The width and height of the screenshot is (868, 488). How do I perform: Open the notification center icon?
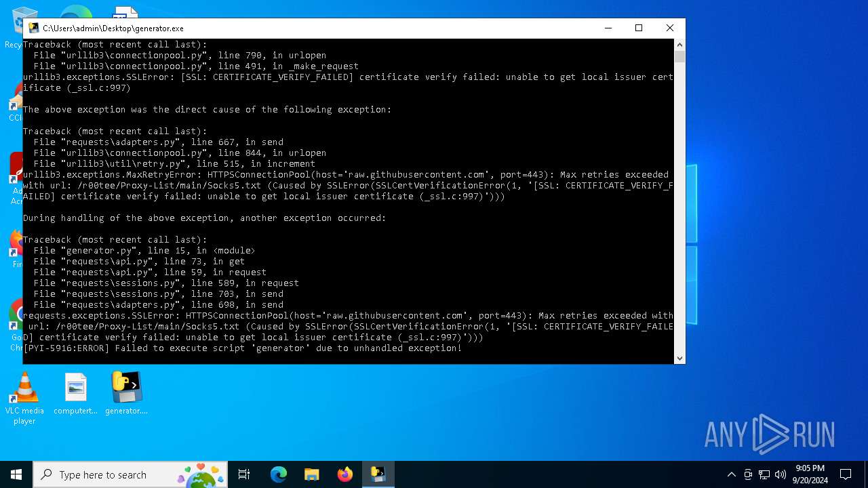pyautogui.click(x=846, y=474)
